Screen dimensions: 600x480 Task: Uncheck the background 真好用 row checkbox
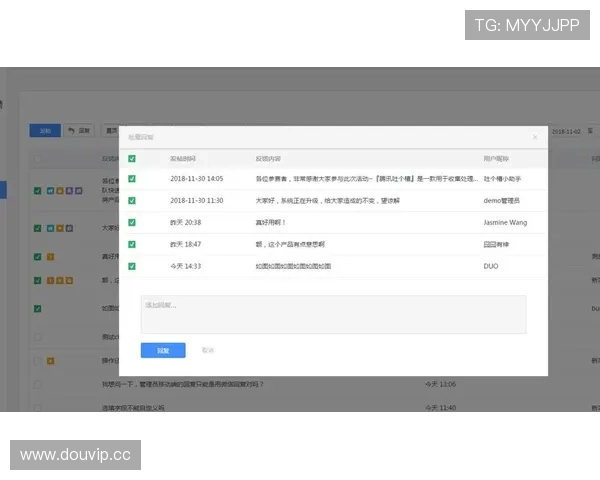[38, 256]
